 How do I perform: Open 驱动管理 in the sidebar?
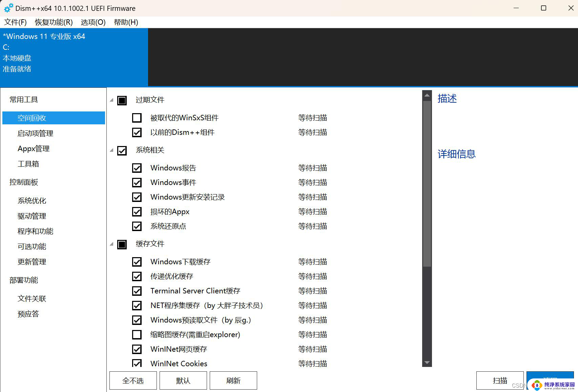(32, 216)
